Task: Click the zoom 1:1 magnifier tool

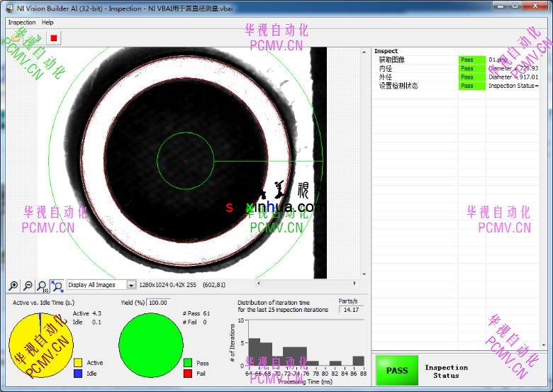Action: [x=43, y=286]
